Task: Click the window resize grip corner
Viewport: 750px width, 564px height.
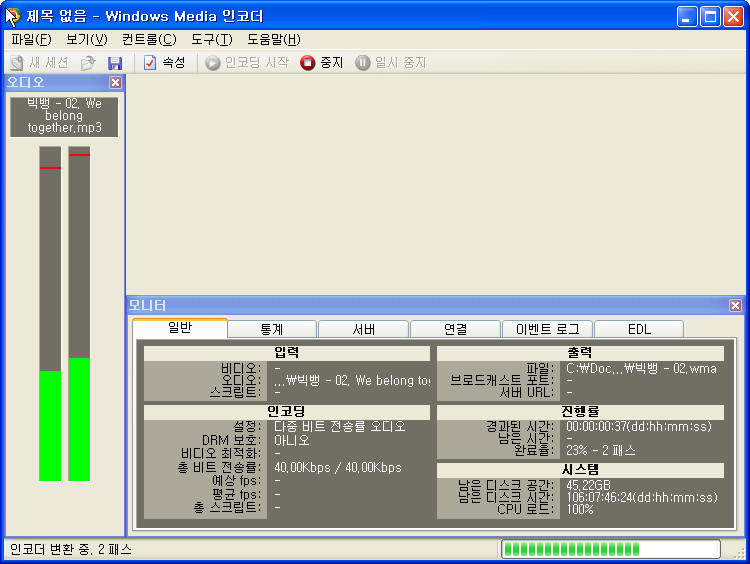Action: (x=739, y=553)
